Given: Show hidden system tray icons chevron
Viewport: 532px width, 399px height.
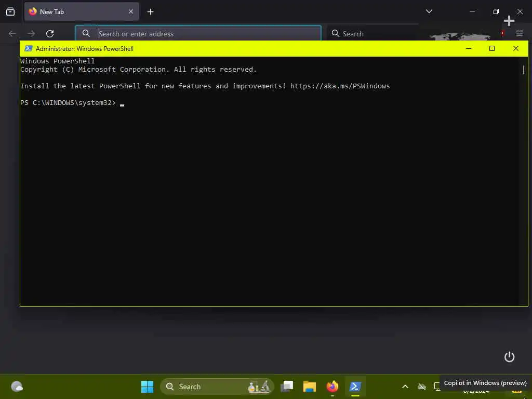Looking at the screenshot, I should pos(405,387).
